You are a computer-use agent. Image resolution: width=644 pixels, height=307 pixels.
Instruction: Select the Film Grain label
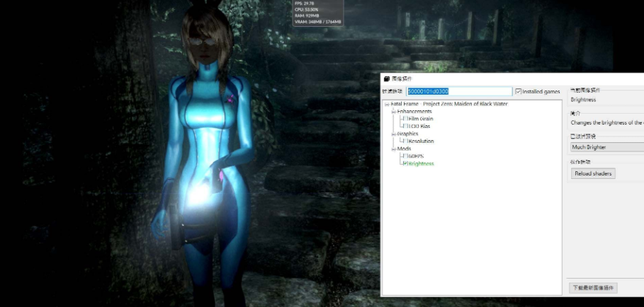tap(421, 118)
